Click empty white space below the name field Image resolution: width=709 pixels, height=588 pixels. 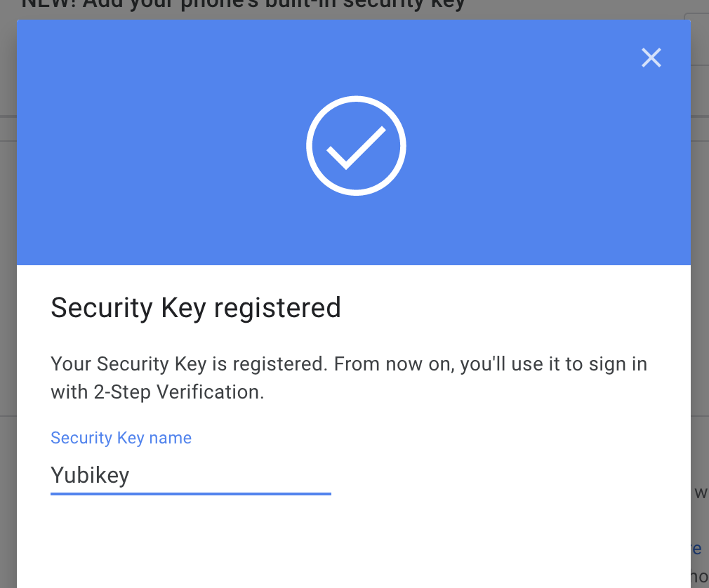354,542
